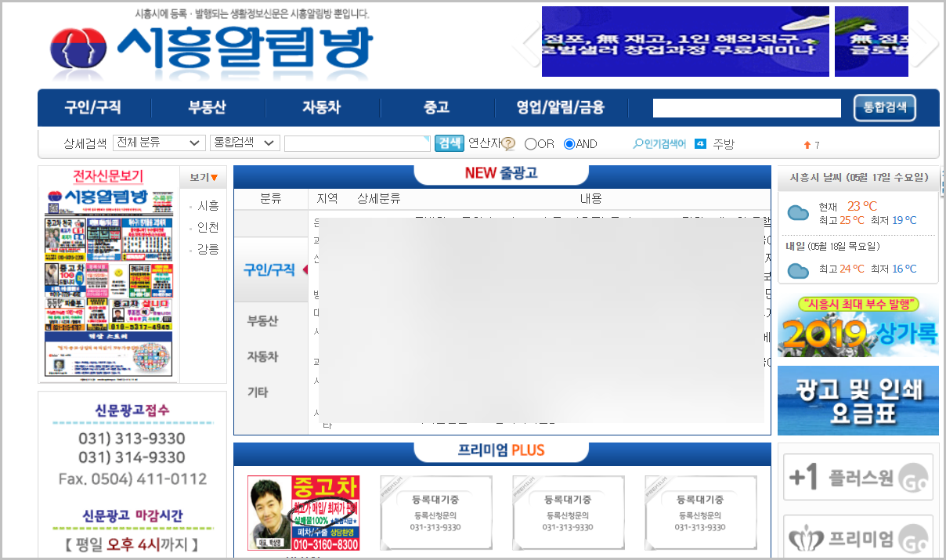
Task: Switch to 구인/구직 tab in NEW 줄광고
Action: coord(269,269)
